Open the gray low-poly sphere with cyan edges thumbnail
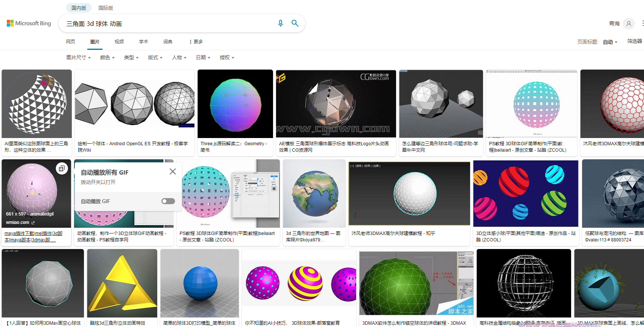The width and height of the screenshot is (644, 327). coord(43,283)
